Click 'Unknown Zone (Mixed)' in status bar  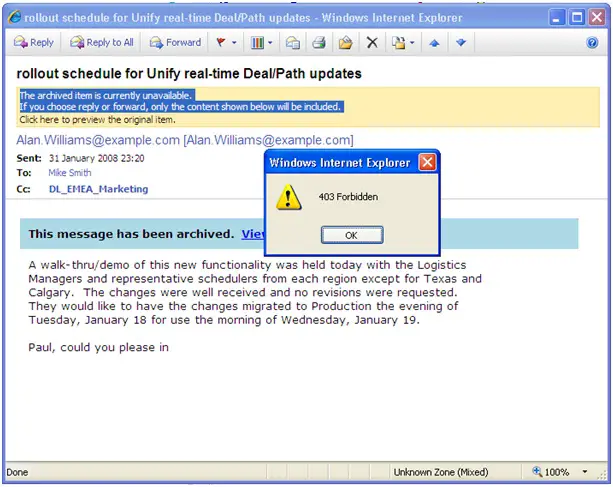click(x=441, y=472)
